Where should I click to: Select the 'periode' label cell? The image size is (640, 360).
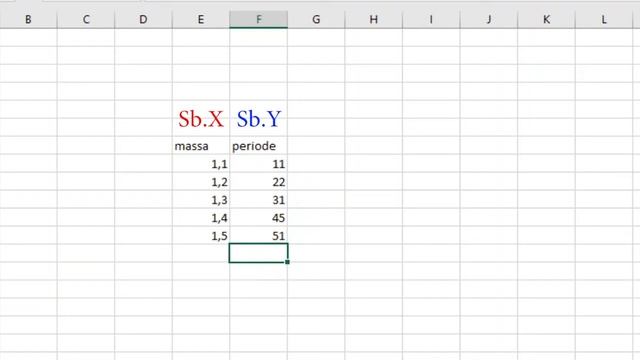pyautogui.click(x=258, y=146)
